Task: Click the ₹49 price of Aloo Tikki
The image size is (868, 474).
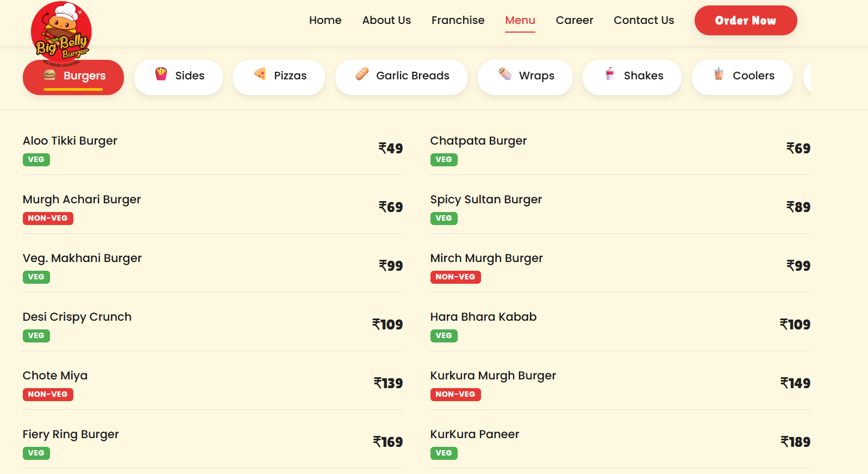Action: (391, 148)
